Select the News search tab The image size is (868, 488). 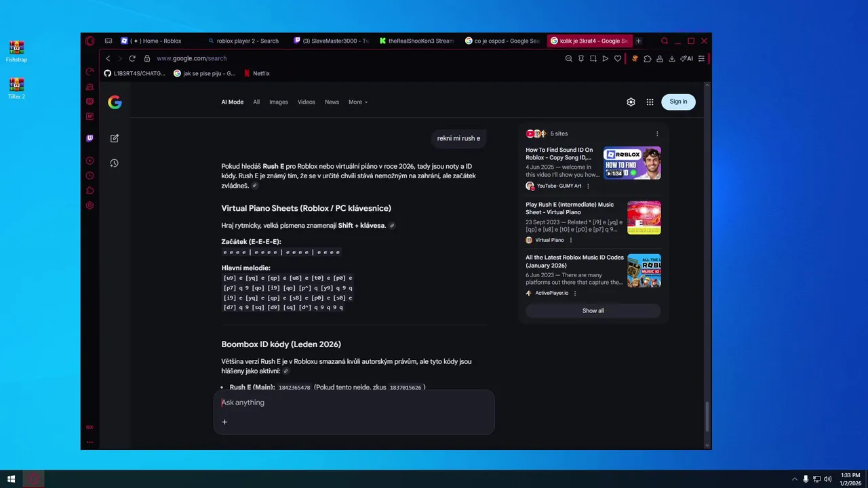pos(332,102)
